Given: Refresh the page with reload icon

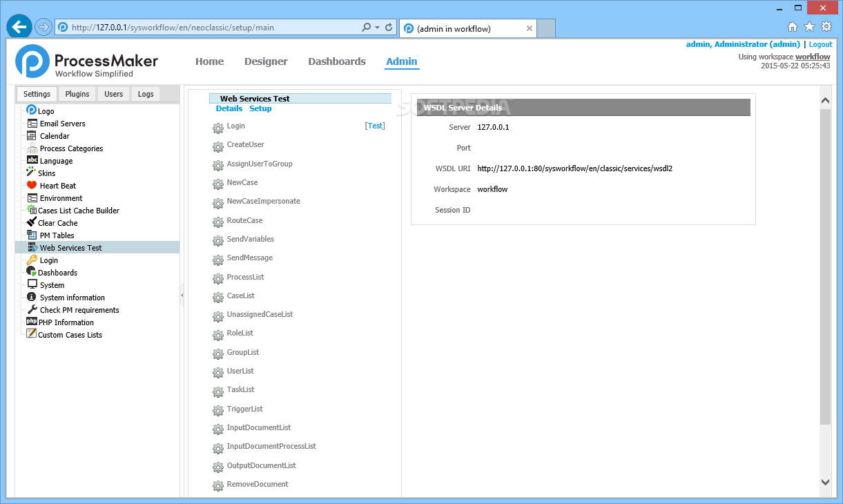Looking at the screenshot, I should tap(389, 28).
